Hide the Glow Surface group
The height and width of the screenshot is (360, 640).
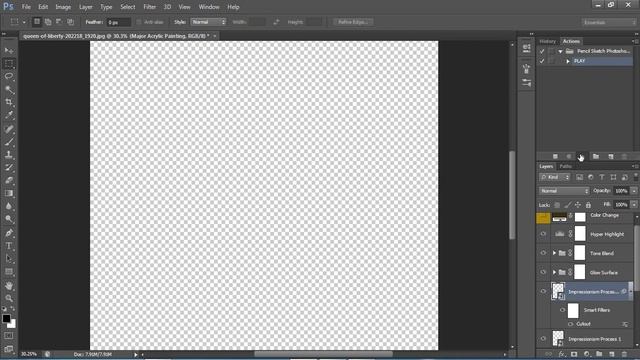tap(543, 272)
